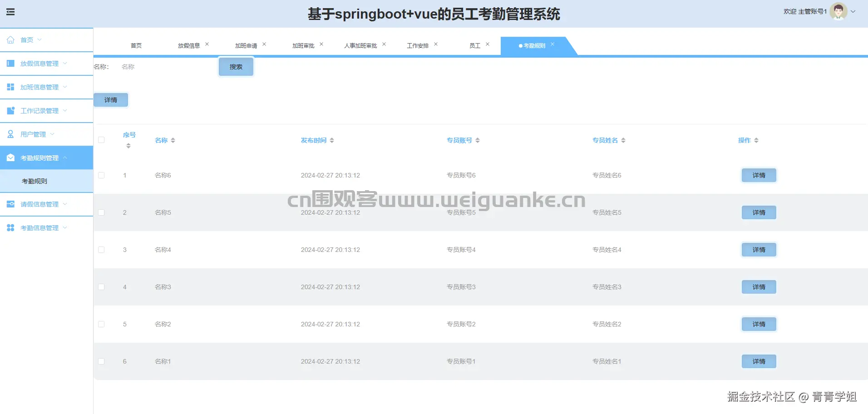
Task: Expand the 考勤信息管理 menu chevron
Action: point(65,227)
